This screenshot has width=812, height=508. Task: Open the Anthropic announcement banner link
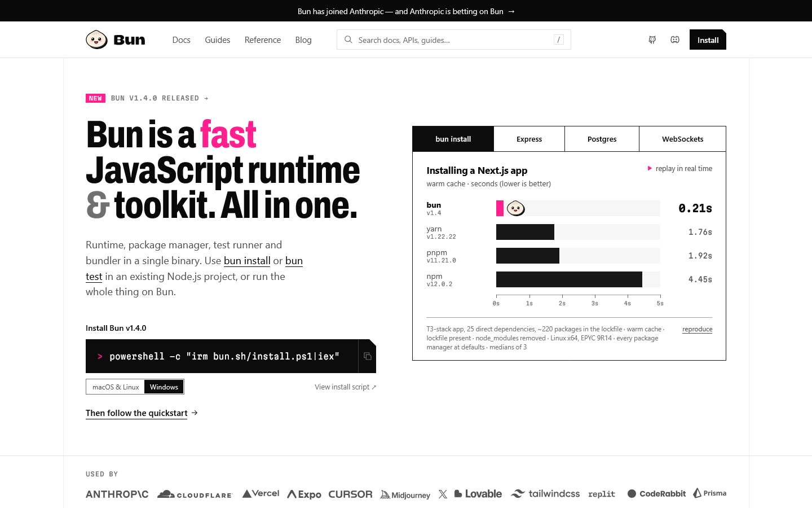(x=406, y=11)
